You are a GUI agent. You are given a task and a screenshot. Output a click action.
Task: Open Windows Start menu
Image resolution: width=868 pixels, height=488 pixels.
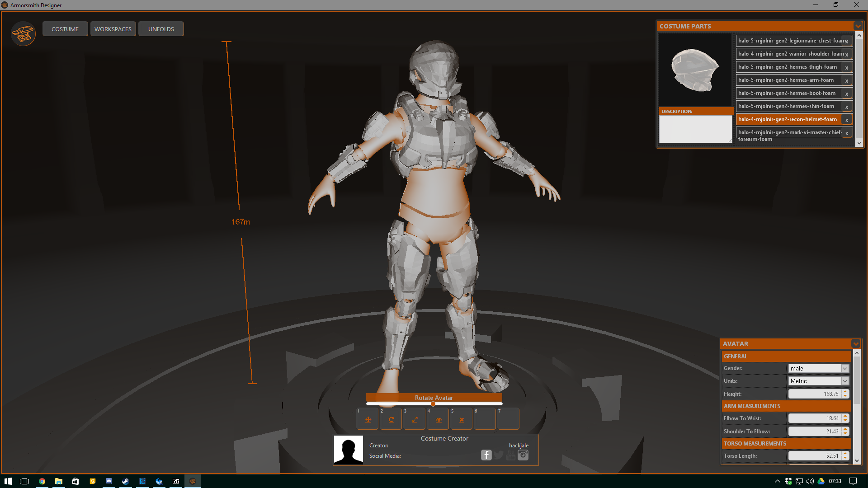click(8, 481)
